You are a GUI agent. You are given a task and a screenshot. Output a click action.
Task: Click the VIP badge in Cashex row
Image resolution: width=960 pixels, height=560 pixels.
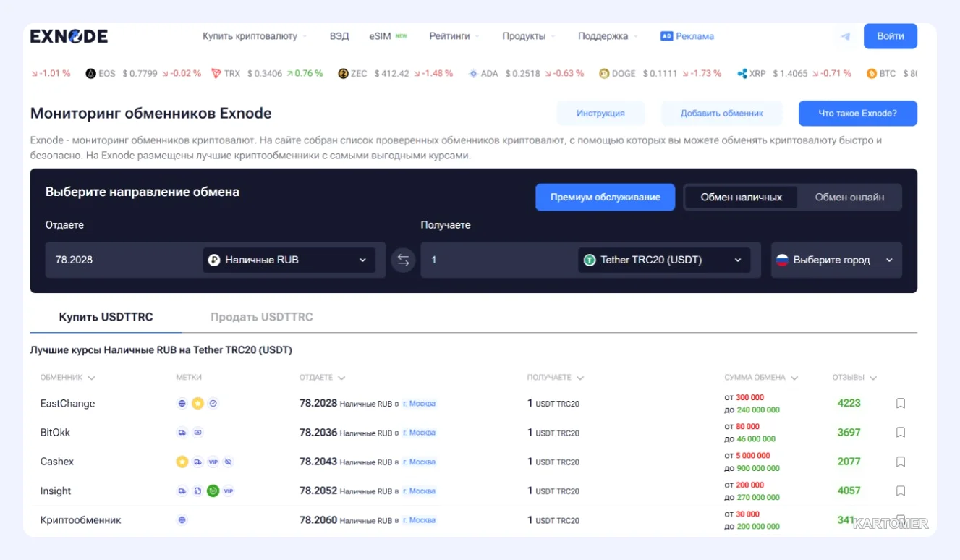click(x=213, y=462)
